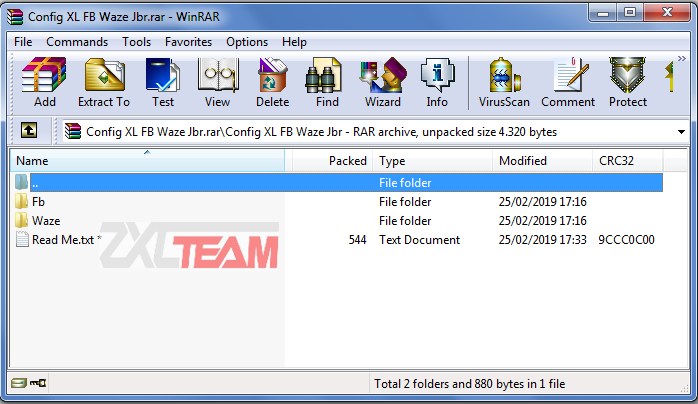
Task: Click the drive icon in status bar
Action: [x=19, y=383]
